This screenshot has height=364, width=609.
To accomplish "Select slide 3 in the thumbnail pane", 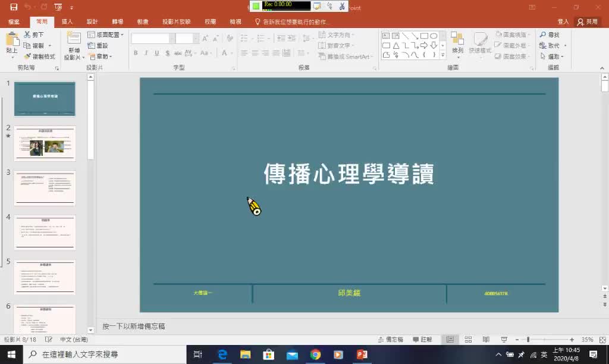I will 45,187.
